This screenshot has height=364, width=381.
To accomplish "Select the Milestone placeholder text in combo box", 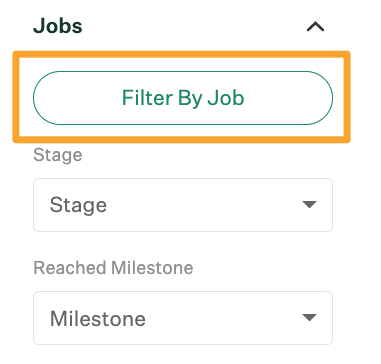I will point(98,319).
